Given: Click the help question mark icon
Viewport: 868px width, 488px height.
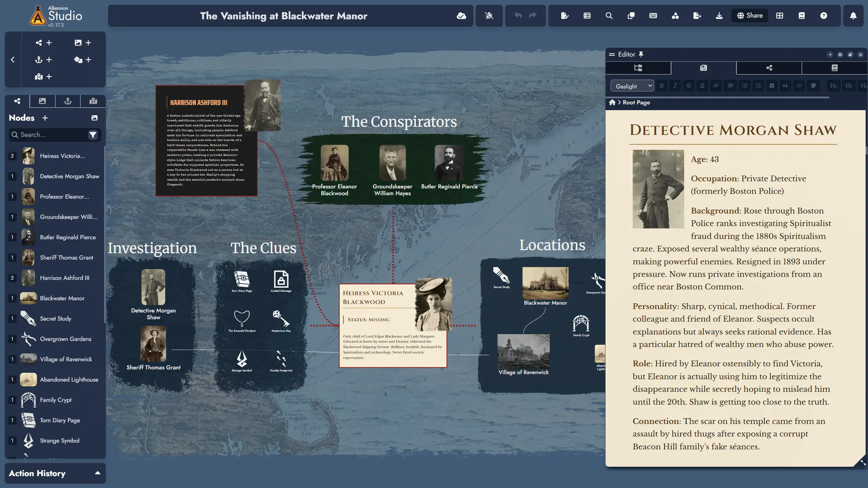Looking at the screenshot, I should point(824,16).
